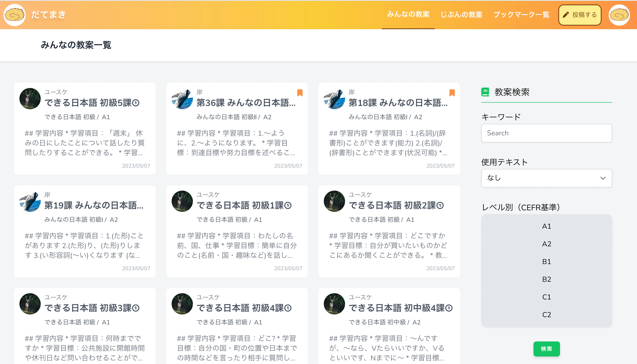Toggle bookmark on 第36課 みんなの日本語 card

click(300, 93)
